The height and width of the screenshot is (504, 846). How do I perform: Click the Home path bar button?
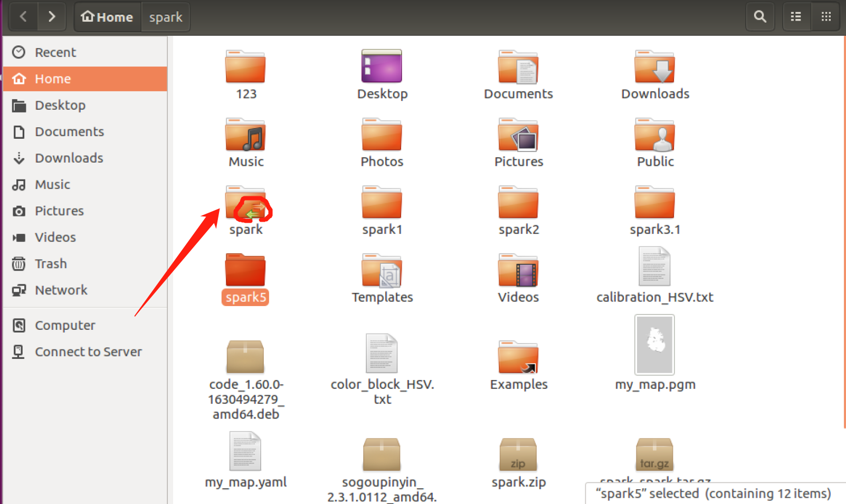tap(107, 17)
